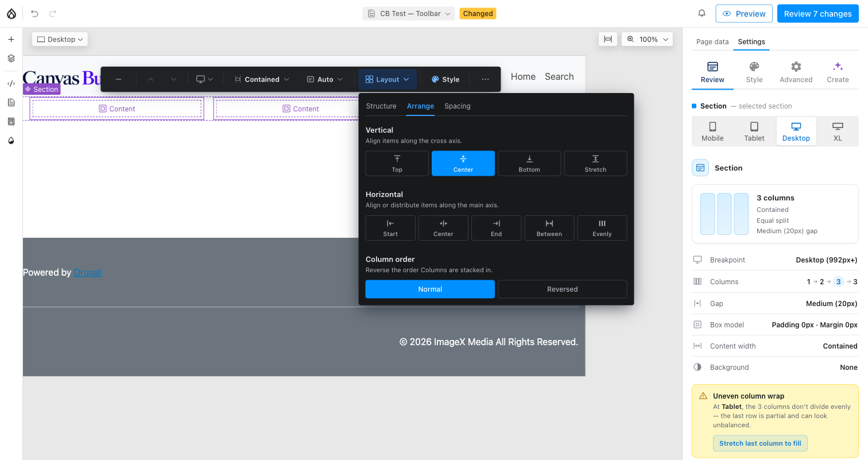Click the purple Section label tag
This screenshot has height=460, width=868.
pos(41,89)
